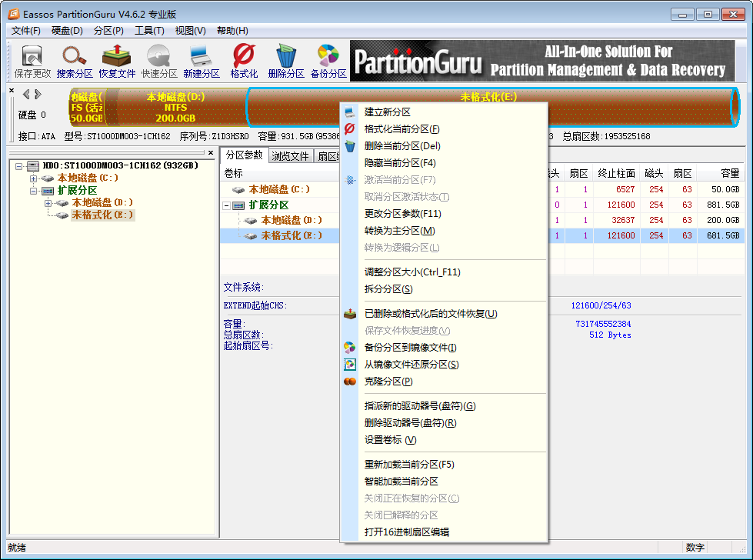Click the 终止柱面 column header
Image resolution: width=753 pixels, height=560 pixels.
[x=617, y=173]
